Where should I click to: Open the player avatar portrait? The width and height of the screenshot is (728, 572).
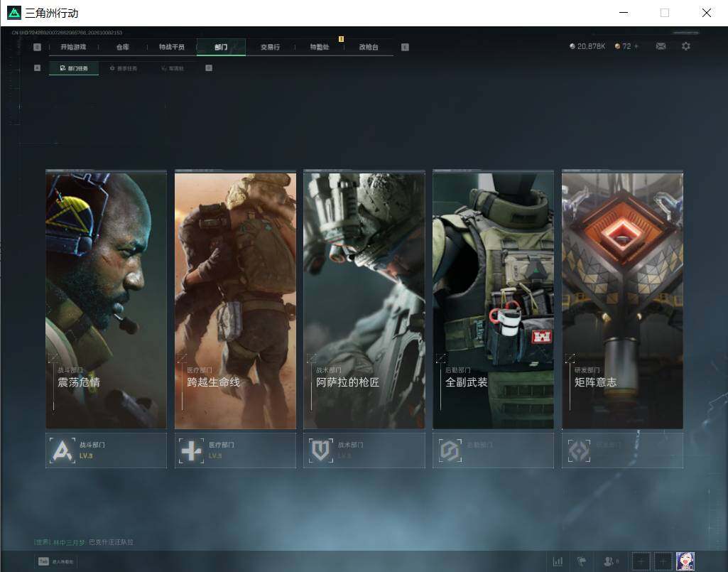click(x=685, y=561)
